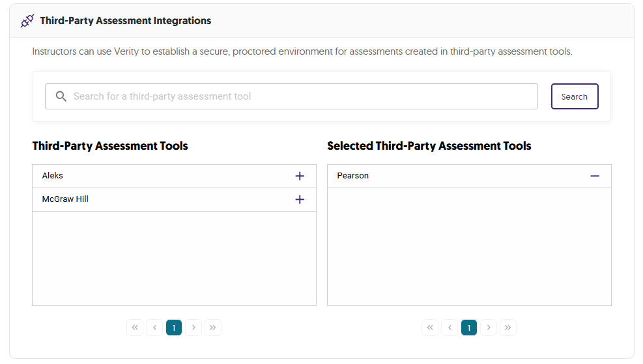Click the integrations plug icon in header
This screenshot has height=364, width=643.
coord(27,21)
